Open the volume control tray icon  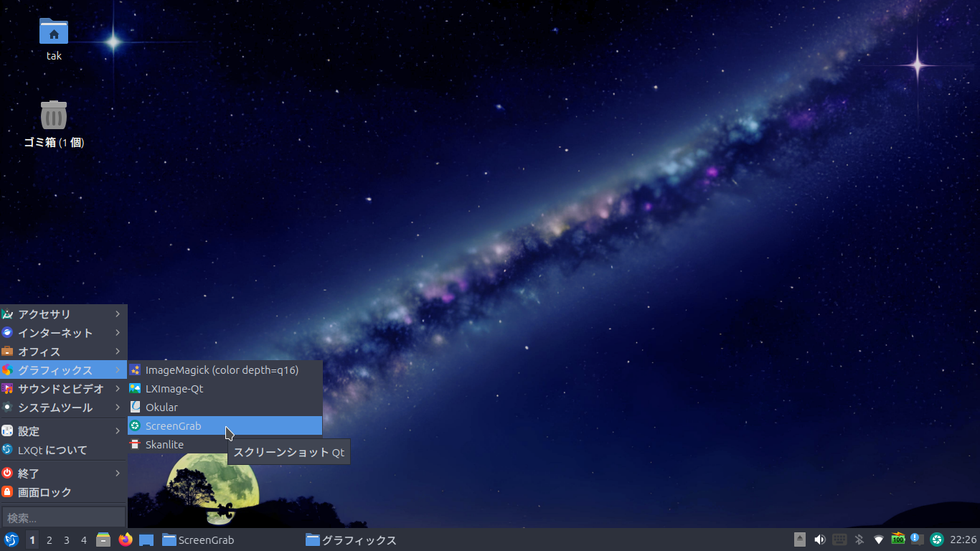[819, 540]
